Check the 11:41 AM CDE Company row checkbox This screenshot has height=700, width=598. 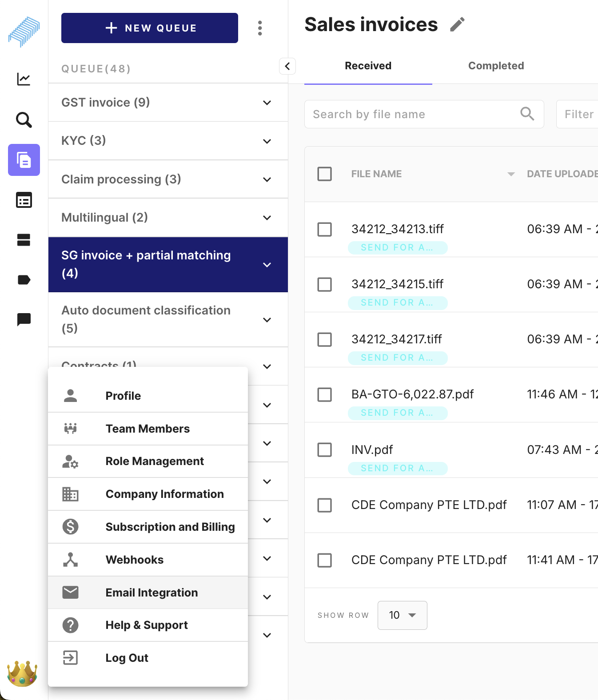(324, 560)
